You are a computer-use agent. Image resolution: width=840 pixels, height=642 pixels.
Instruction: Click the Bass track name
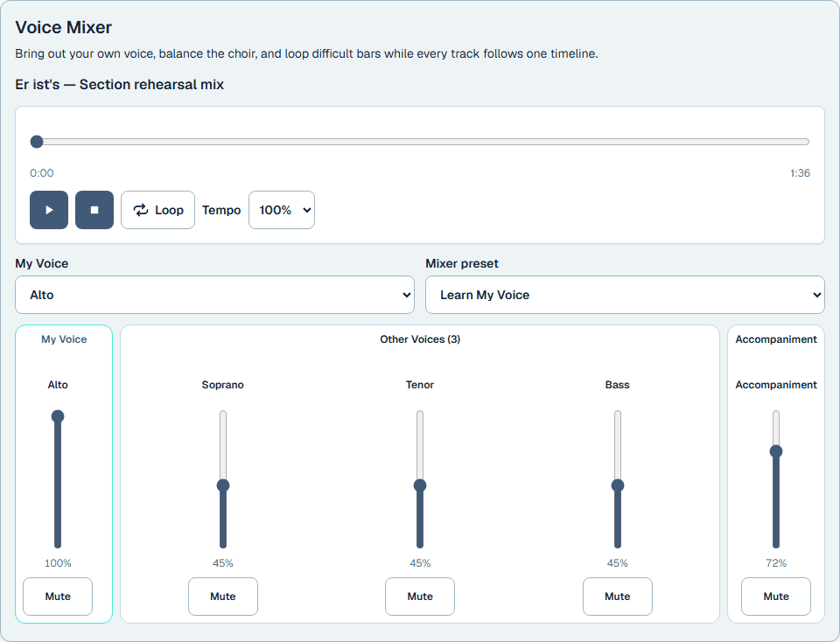pyautogui.click(x=618, y=385)
